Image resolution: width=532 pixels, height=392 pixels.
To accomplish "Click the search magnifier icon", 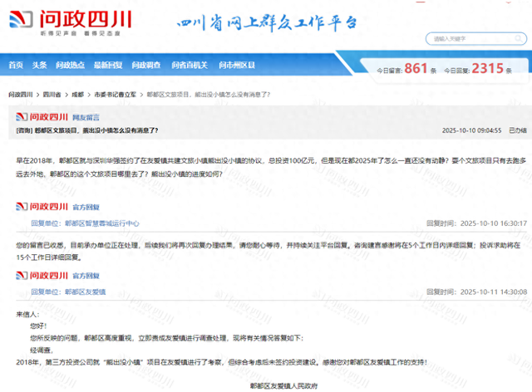I will click(519, 38).
